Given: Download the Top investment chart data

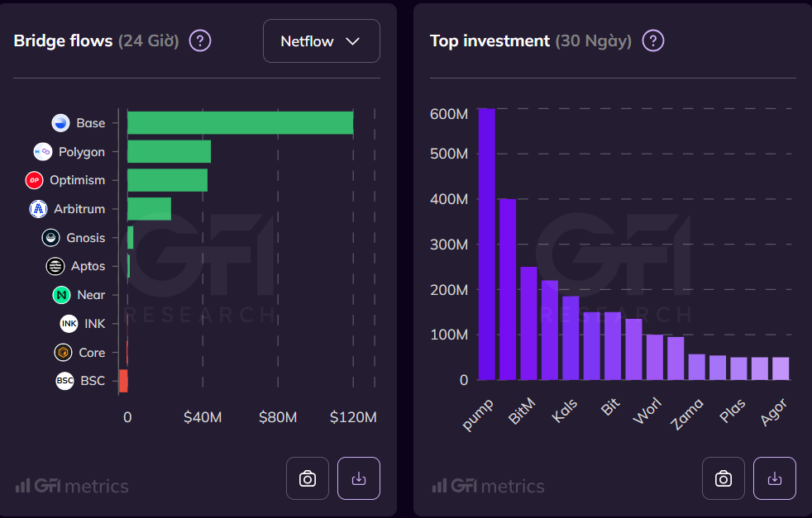Looking at the screenshot, I should click(775, 478).
